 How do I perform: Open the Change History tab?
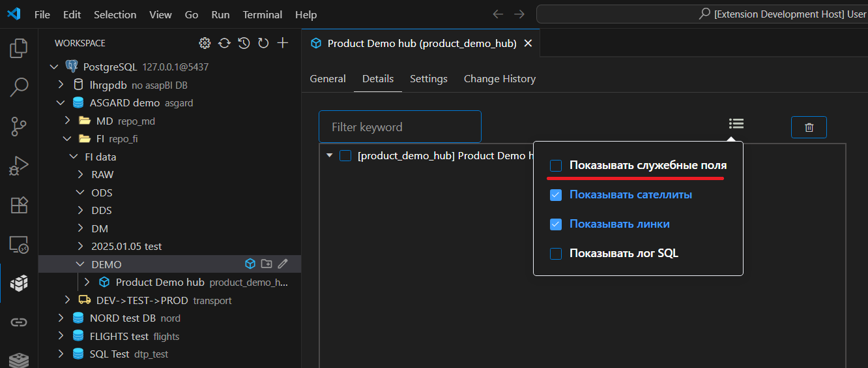(499, 79)
